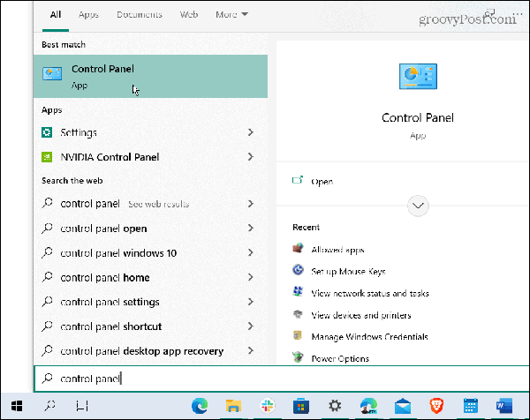Launch Slack from the taskbar

coord(267,406)
